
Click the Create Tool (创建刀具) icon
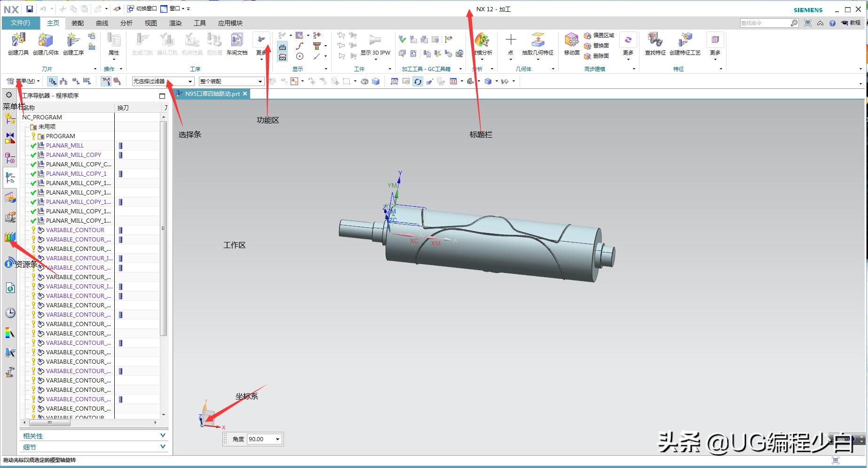(x=18, y=40)
